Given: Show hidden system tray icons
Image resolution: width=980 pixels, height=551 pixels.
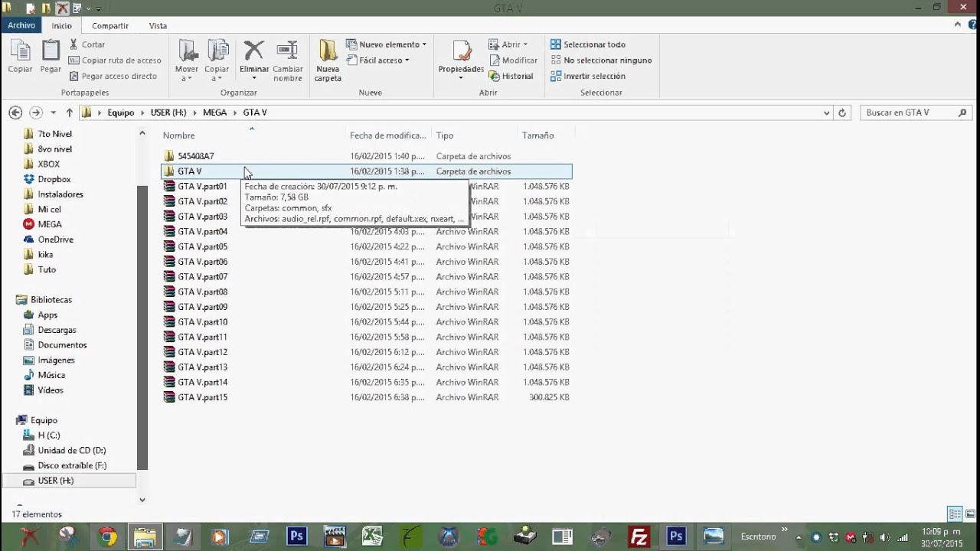Looking at the screenshot, I should point(800,536).
